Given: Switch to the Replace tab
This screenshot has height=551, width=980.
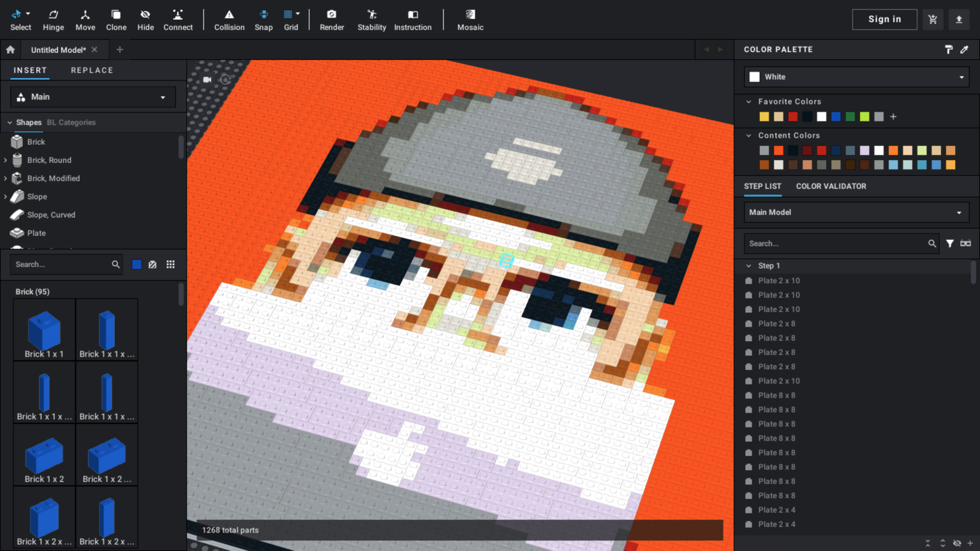Looking at the screenshot, I should tap(92, 70).
